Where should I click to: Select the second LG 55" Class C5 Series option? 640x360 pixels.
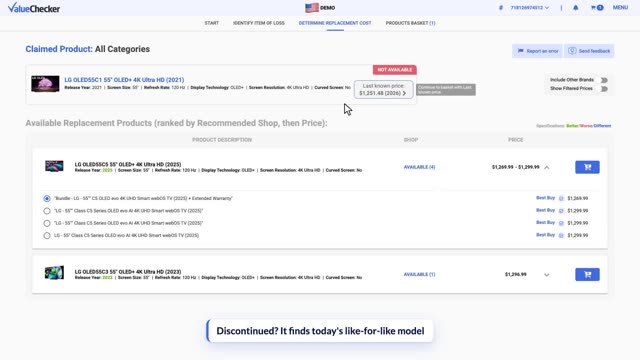[47, 211]
